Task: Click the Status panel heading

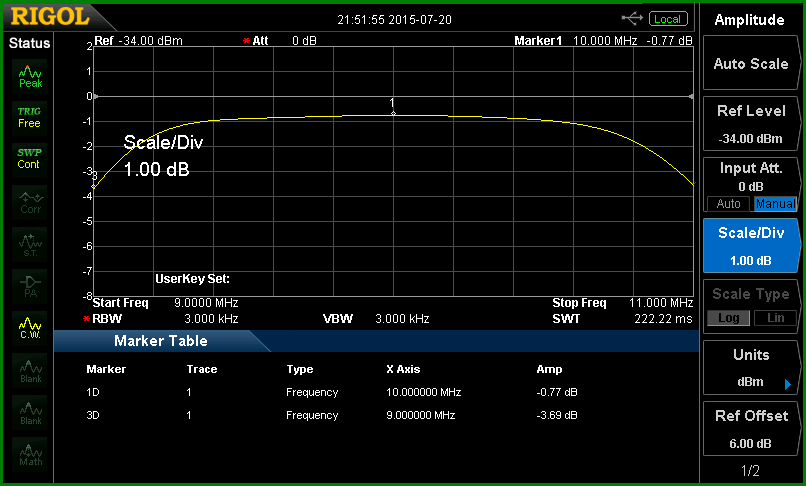Action: [29, 43]
